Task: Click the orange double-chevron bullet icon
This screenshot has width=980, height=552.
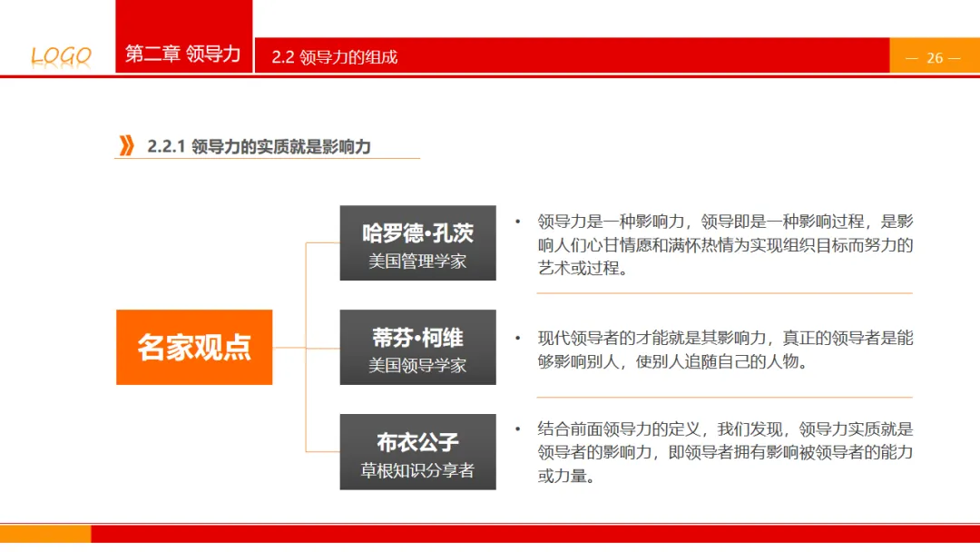Action: (126, 145)
